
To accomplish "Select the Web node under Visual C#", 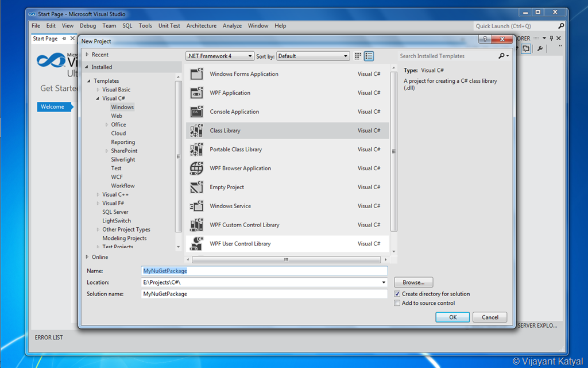I will pyautogui.click(x=117, y=116).
